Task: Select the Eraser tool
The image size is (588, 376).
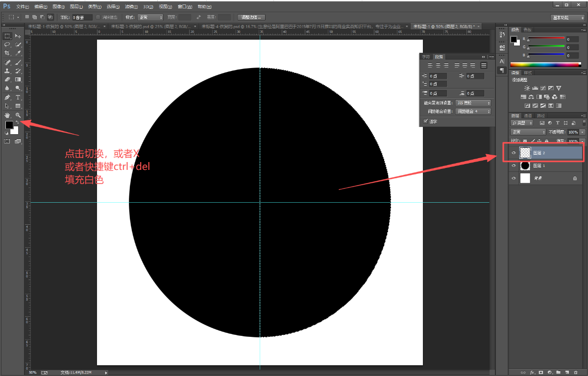Action: 7,79
